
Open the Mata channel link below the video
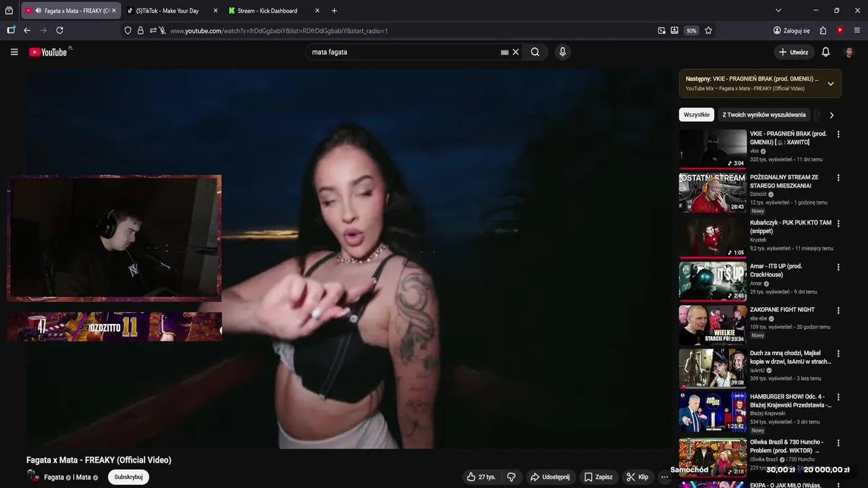coord(83,477)
